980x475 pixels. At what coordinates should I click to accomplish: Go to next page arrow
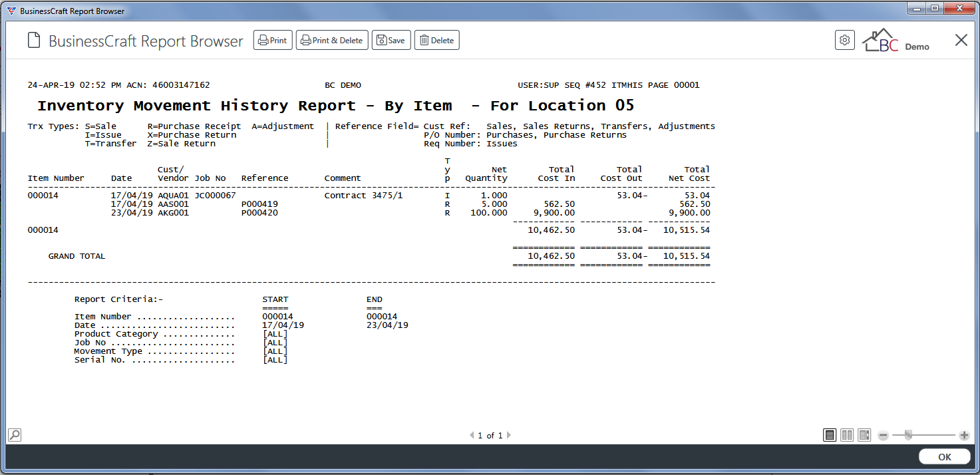pyautogui.click(x=509, y=436)
